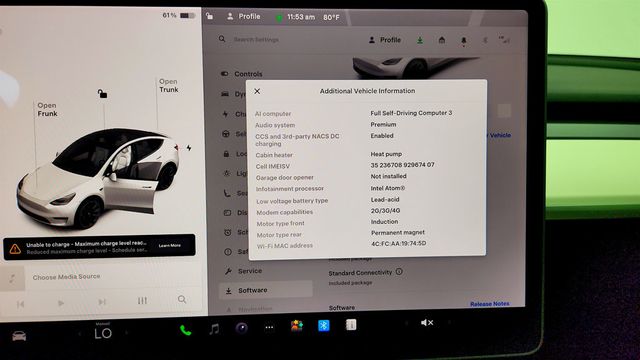The image size is (640, 360).
Task: Tap the notifications bell icon
Action: 464,41
